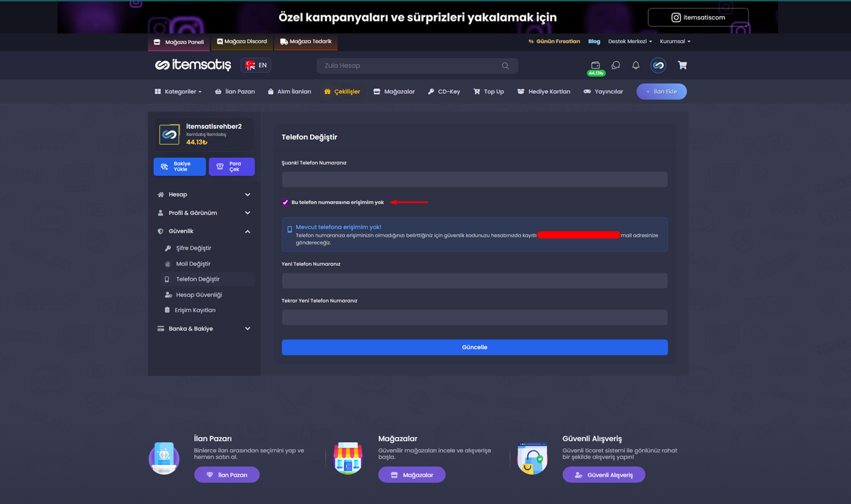Open the notifications bell
This screenshot has height=504, width=851.
(x=635, y=66)
